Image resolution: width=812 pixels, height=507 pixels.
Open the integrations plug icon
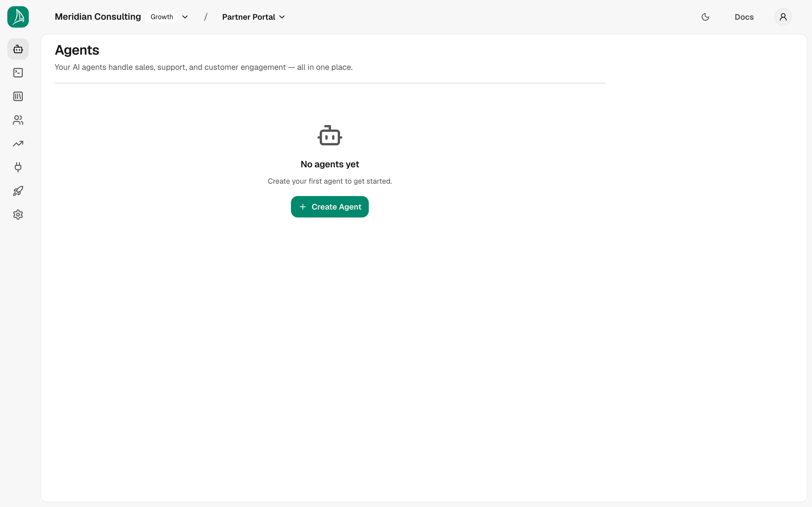click(18, 167)
